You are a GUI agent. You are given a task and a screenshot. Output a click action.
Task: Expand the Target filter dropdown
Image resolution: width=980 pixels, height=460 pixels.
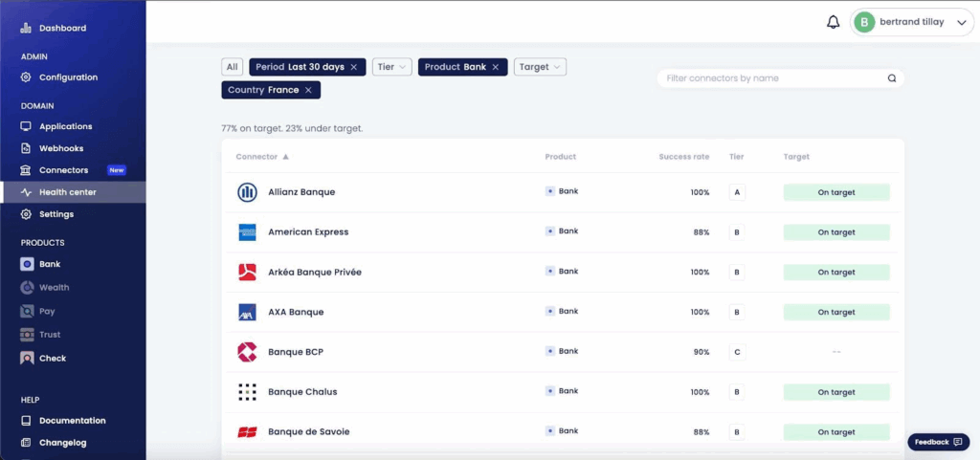coord(540,67)
